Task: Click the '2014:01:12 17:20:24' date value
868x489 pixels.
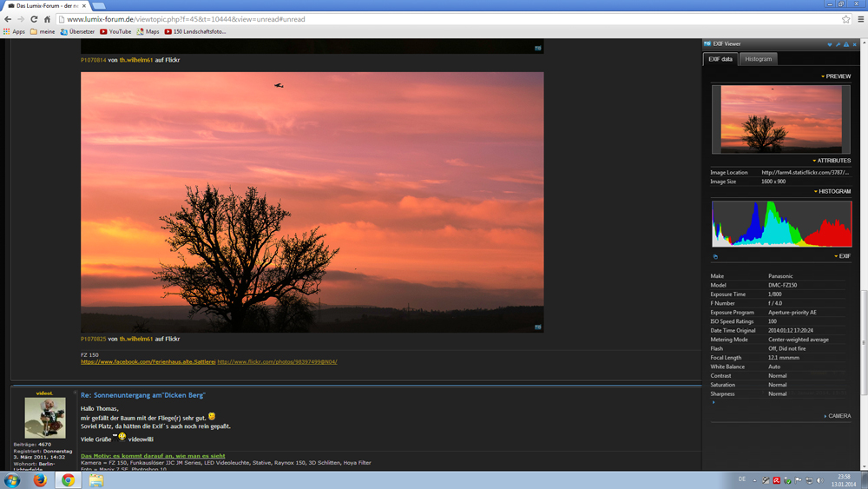Action: point(791,331)
